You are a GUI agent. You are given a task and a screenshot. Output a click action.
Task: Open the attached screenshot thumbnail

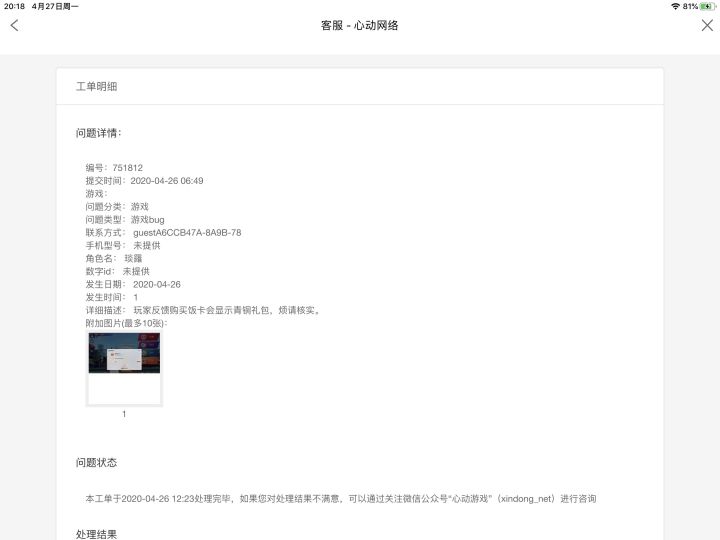[x=124, y=368]
